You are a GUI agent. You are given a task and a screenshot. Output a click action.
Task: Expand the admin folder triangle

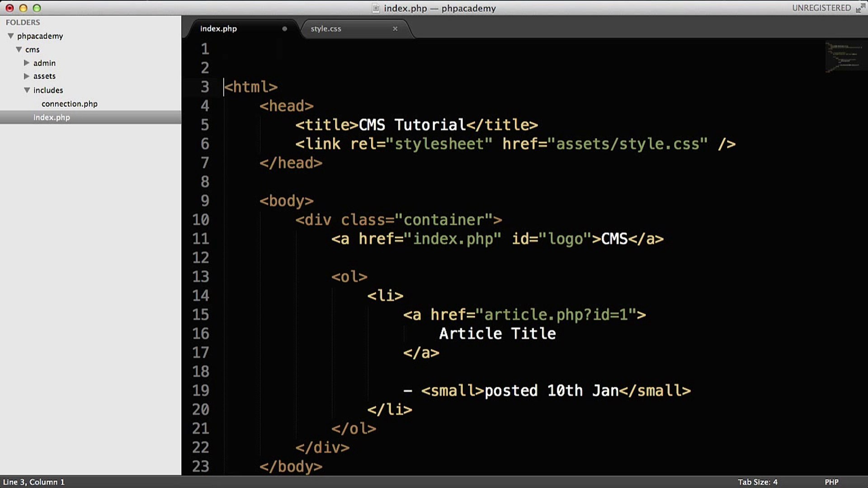click(x=27, y=63)
